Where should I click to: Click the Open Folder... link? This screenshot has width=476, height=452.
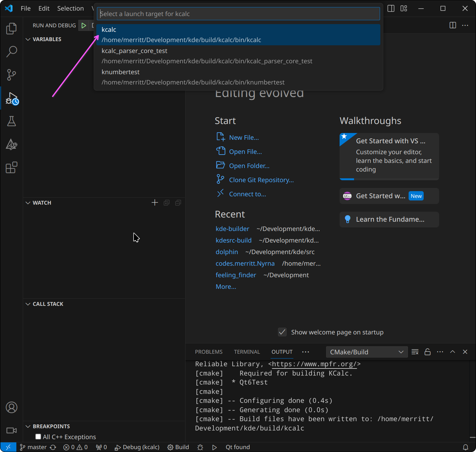(x=249, y=166)
